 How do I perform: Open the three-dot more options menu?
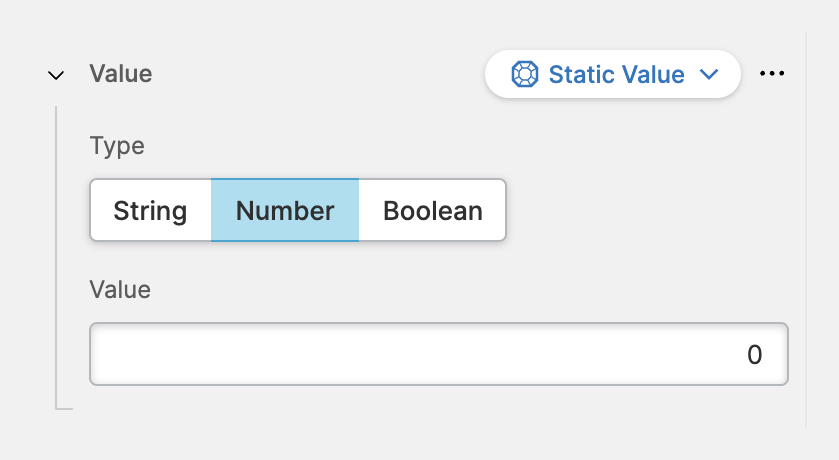coord(772,74)
